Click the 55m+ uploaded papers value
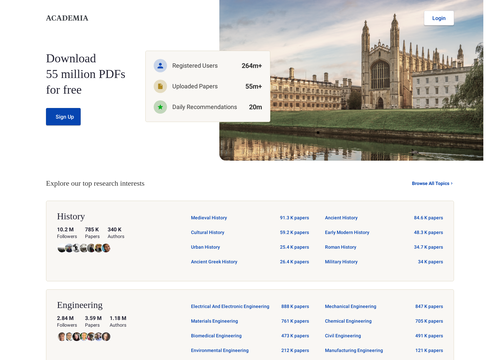Image resolution: width=500 pixels, height=360 pixels. click(x=254, y=86)
